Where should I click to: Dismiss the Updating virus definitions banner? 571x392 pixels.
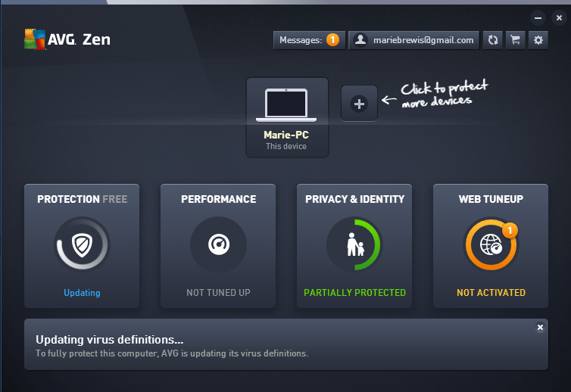pyautogui.click(x=540, y=328)
